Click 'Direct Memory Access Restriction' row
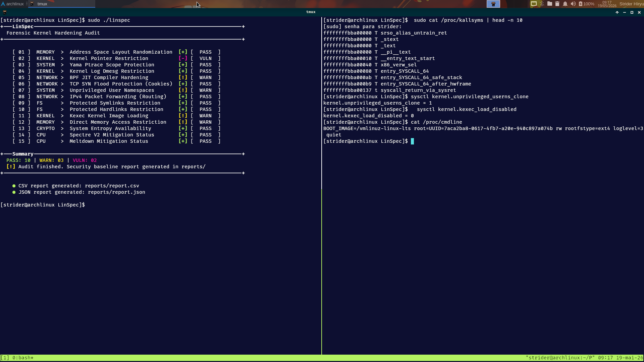 pyautogui.click(x=116, y=122)
